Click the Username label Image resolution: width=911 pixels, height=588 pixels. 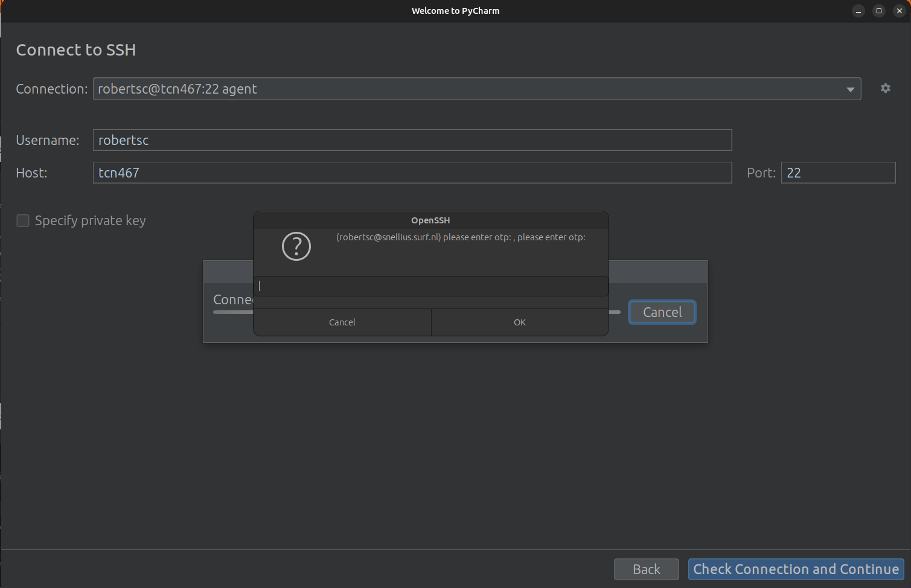pos(48,140)
